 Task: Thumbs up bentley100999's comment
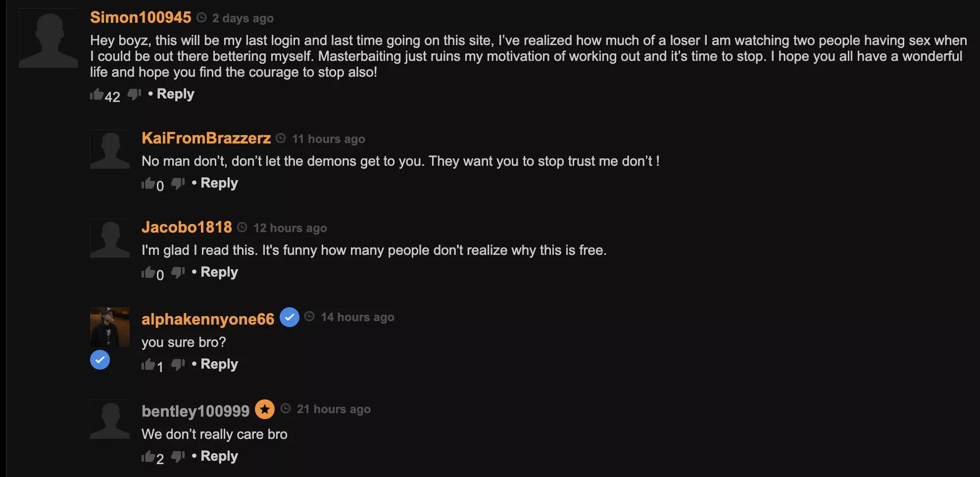click(x=148, y=457)
